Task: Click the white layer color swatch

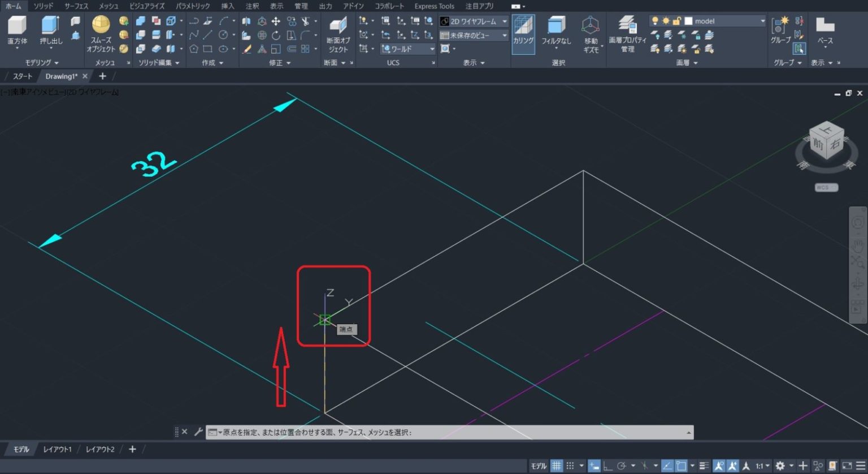Action: pyautogui.click(x=688, y=20)
